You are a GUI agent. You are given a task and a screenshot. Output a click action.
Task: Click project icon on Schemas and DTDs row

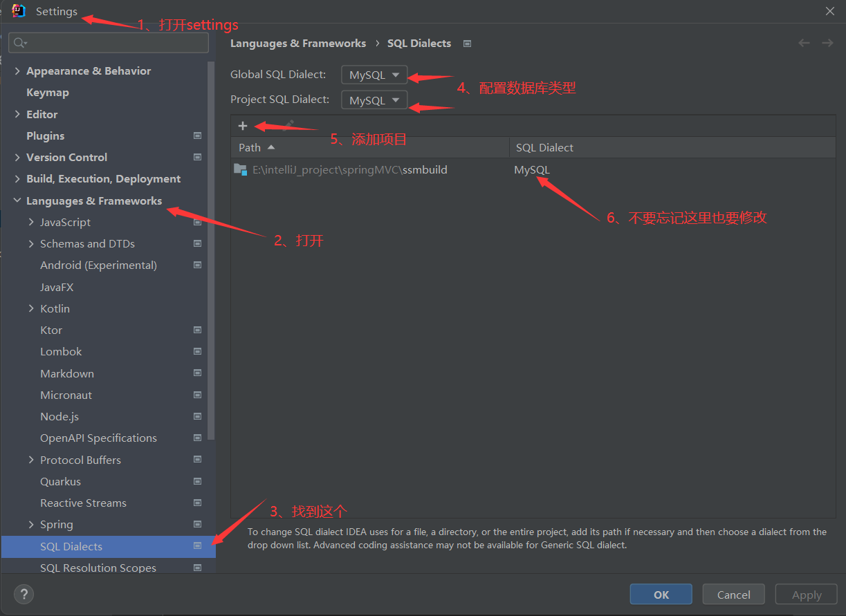click(197, 244)
